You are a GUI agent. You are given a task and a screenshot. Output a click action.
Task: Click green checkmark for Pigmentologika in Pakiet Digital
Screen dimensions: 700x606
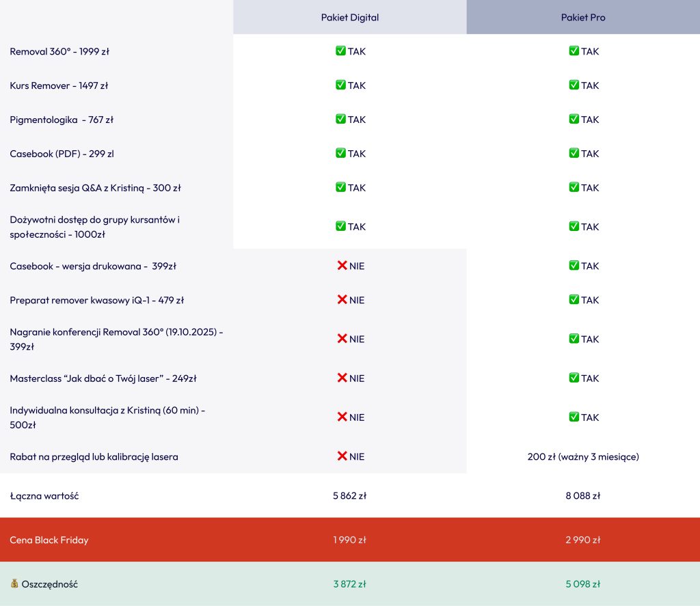click(x=340, y=120)
